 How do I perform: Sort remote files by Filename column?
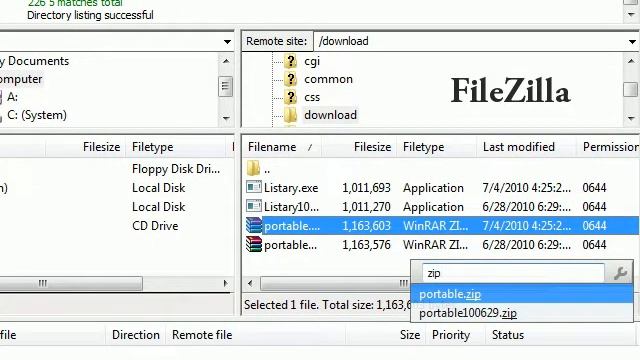point(281,147)
